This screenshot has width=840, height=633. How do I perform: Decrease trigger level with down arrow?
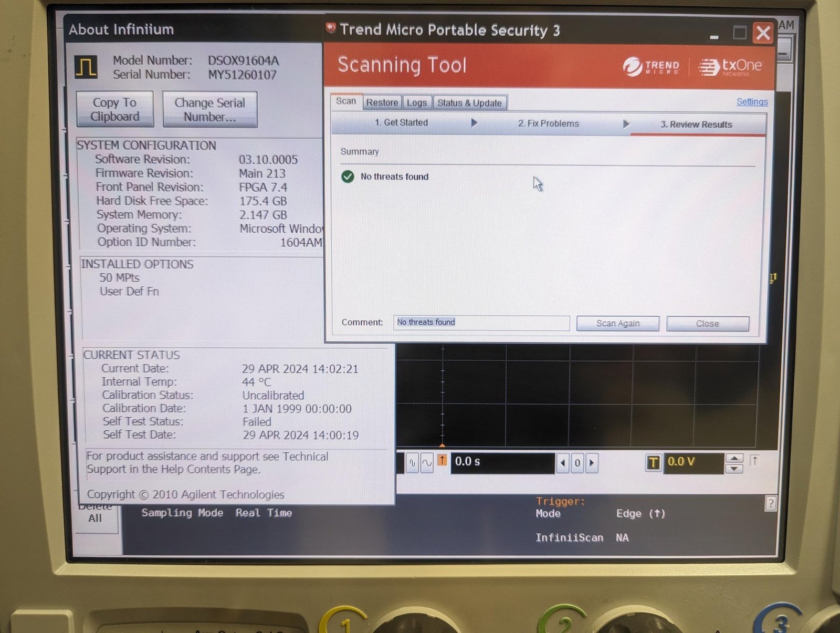click(x=734, y=468)
